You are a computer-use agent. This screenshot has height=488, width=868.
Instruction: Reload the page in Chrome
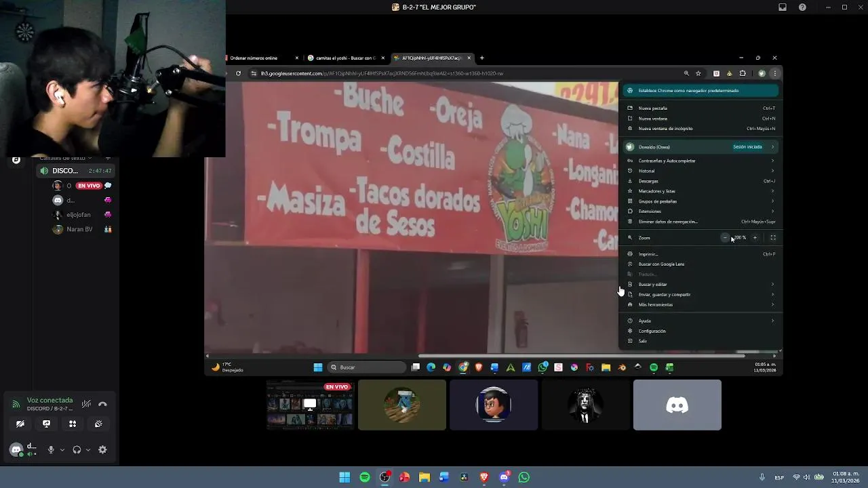pos(238,73)
